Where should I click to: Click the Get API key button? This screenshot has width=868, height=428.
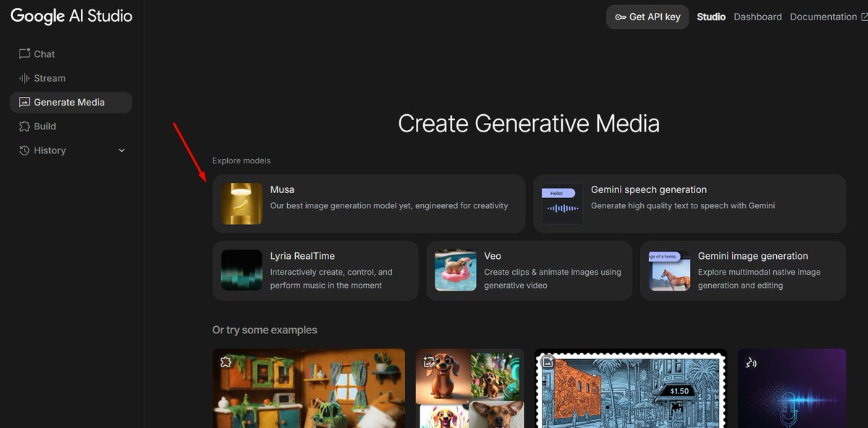click(647, 17)
